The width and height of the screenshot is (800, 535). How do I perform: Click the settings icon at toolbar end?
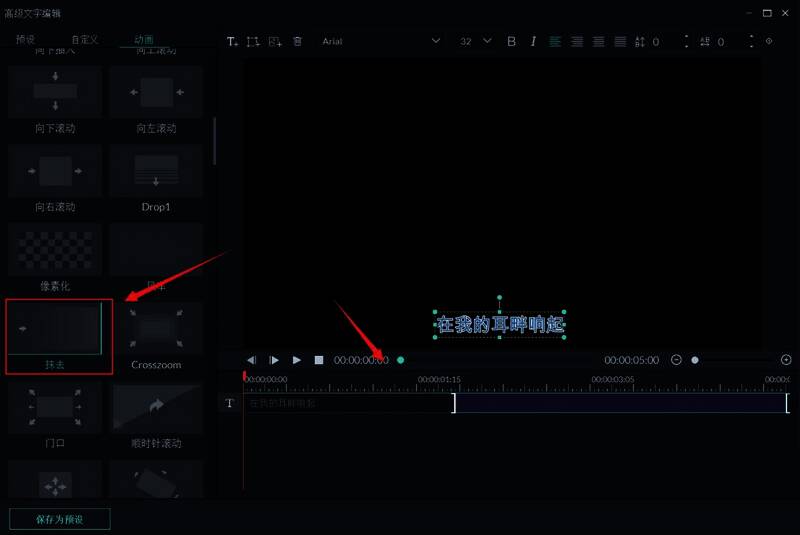coord(769,41)
